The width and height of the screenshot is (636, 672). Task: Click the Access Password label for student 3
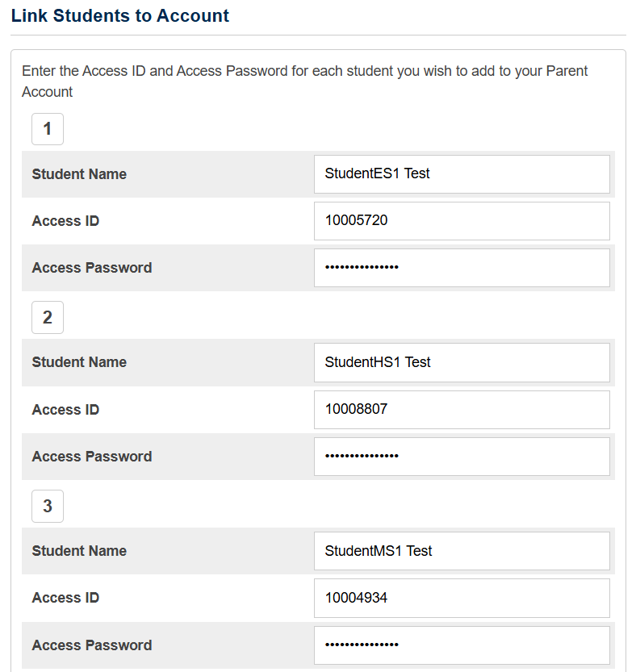pyautogui.click(x=92, y=645)
